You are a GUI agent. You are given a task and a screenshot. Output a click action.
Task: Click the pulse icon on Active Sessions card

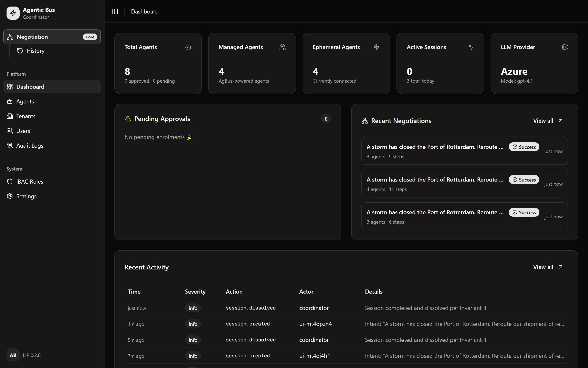point(471,47)
